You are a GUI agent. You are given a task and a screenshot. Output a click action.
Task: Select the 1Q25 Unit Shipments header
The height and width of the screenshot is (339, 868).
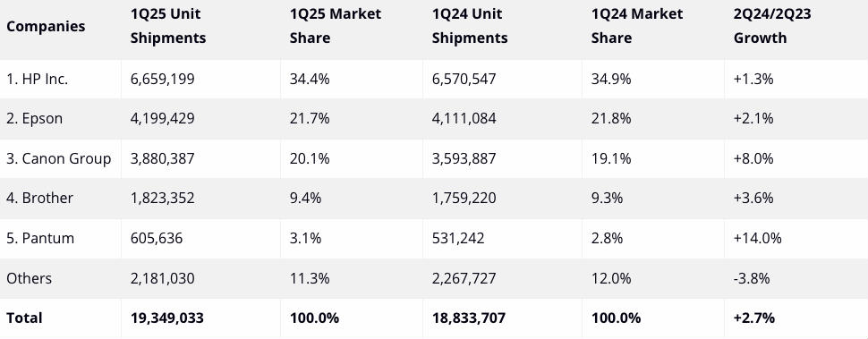coord(168,26)
